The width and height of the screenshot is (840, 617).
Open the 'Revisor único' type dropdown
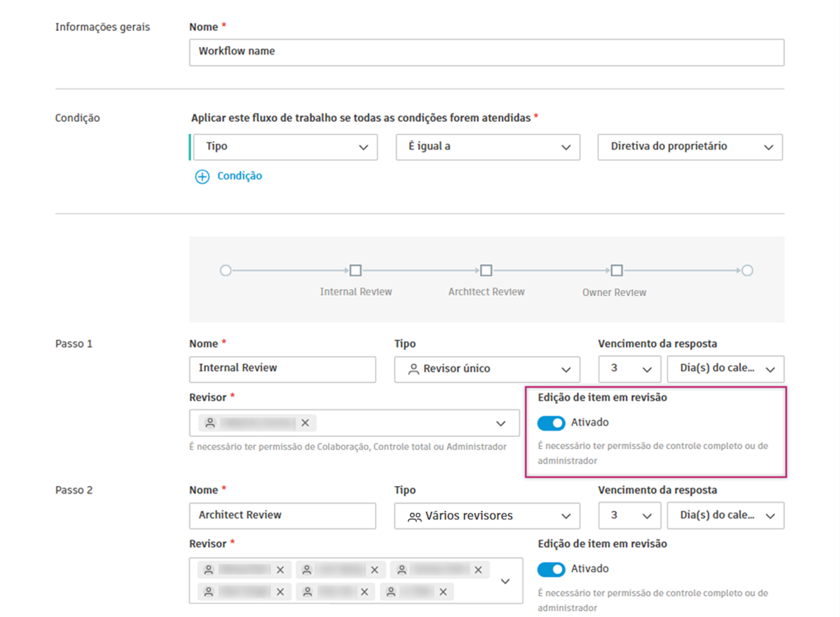[487, 369]
